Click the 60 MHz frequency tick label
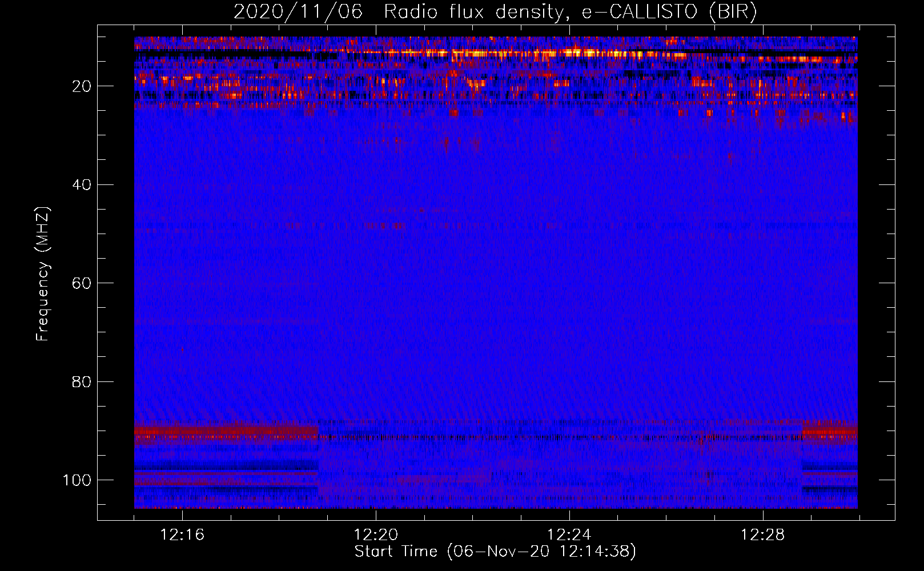This screenshot has width=924, height=571. click(x=82, y=283)
